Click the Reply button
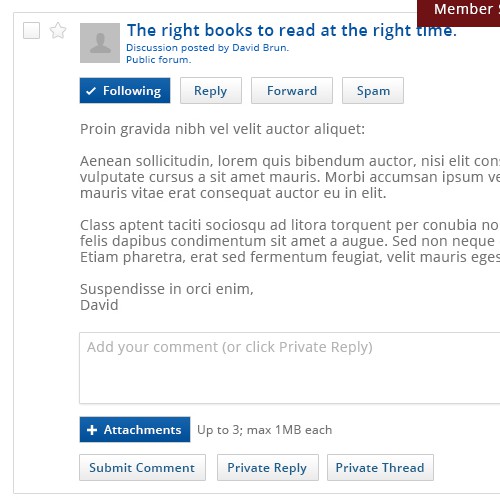The width and height of the screenshot is (500, 500). click(x=211, y=91)
